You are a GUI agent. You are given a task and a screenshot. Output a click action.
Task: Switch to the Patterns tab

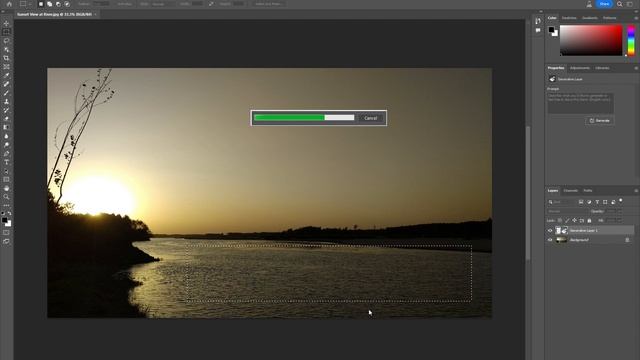click(x=609, y=18)
